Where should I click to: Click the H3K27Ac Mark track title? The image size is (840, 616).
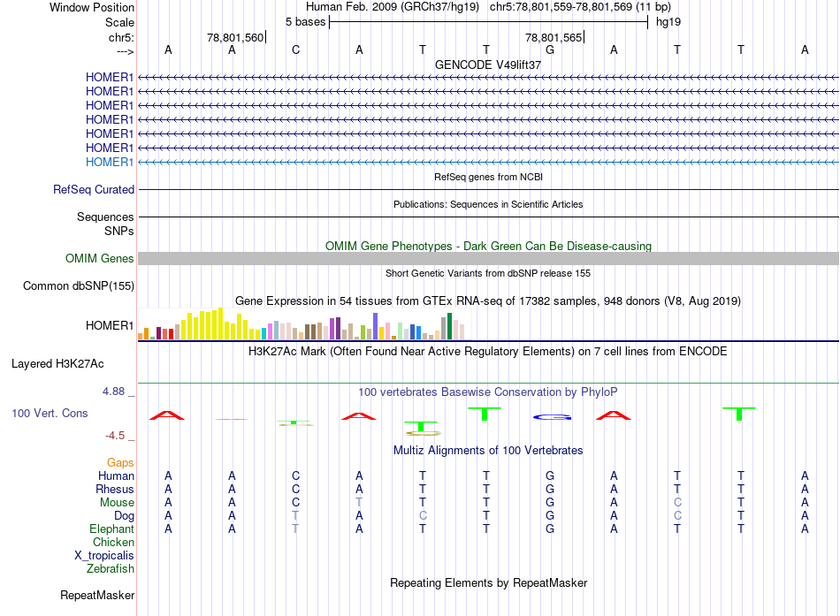coord(488,352)
